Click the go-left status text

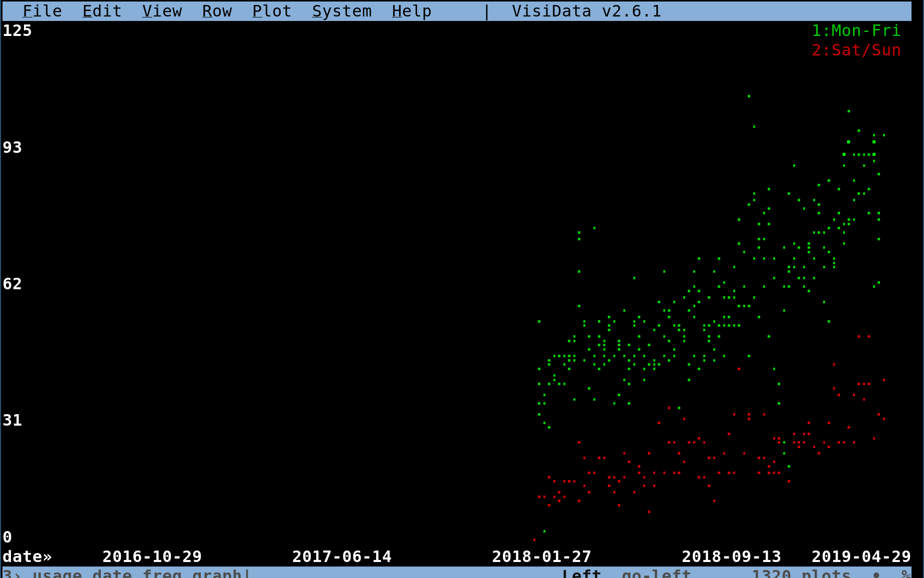pos(657,573)
